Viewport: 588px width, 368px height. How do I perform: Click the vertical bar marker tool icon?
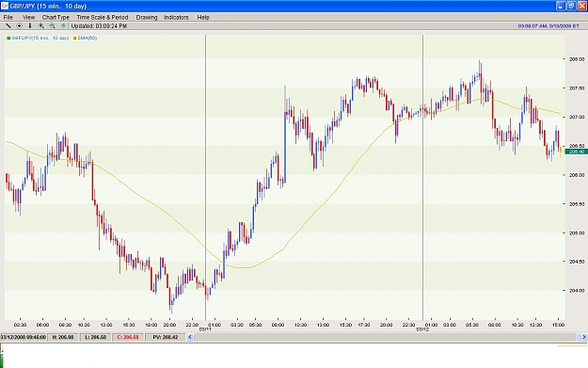pyautogui.click(x=30, y=26)
